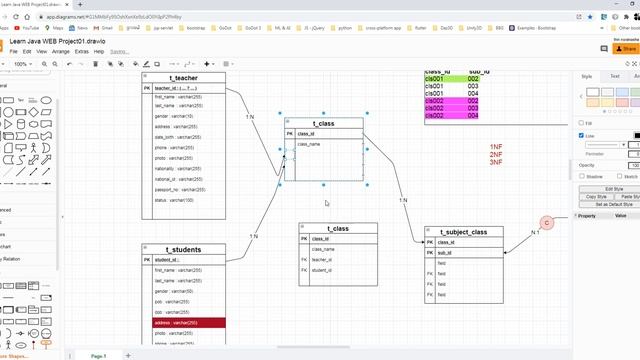Image resolution: width=640 pixels, height=360 pixels.
Task: Select the bidirectional arrow shape
Action: [x=33, y=160]
